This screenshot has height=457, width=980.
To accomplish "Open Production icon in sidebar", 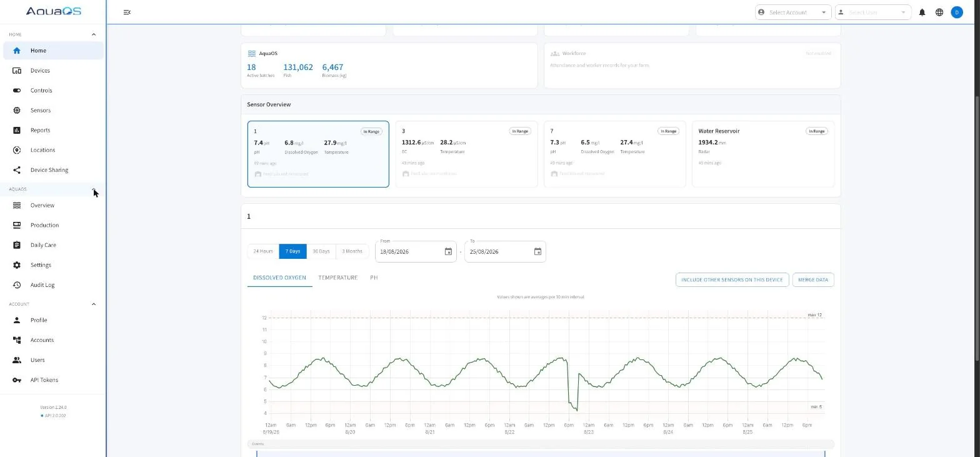I will pos(17,225).
